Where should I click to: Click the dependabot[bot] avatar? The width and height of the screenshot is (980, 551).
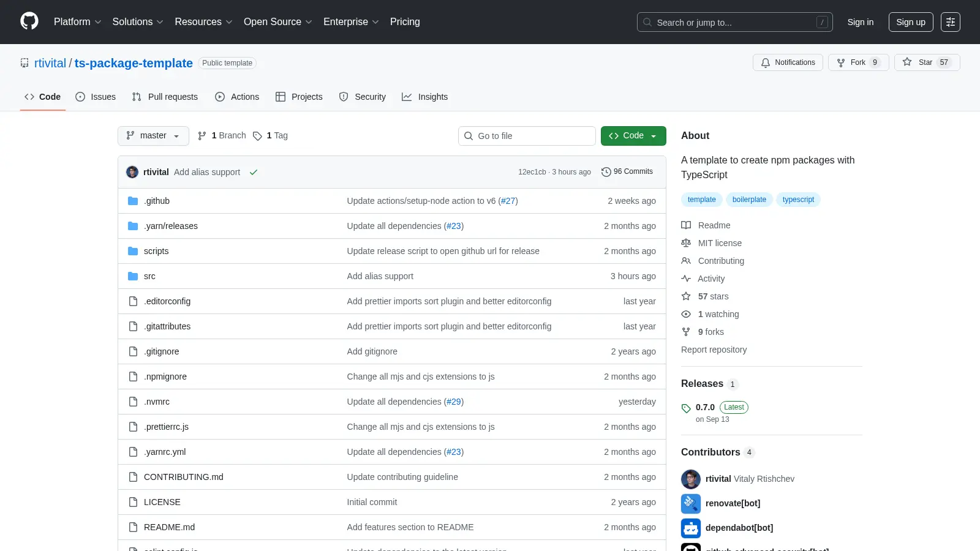point(691,528)
